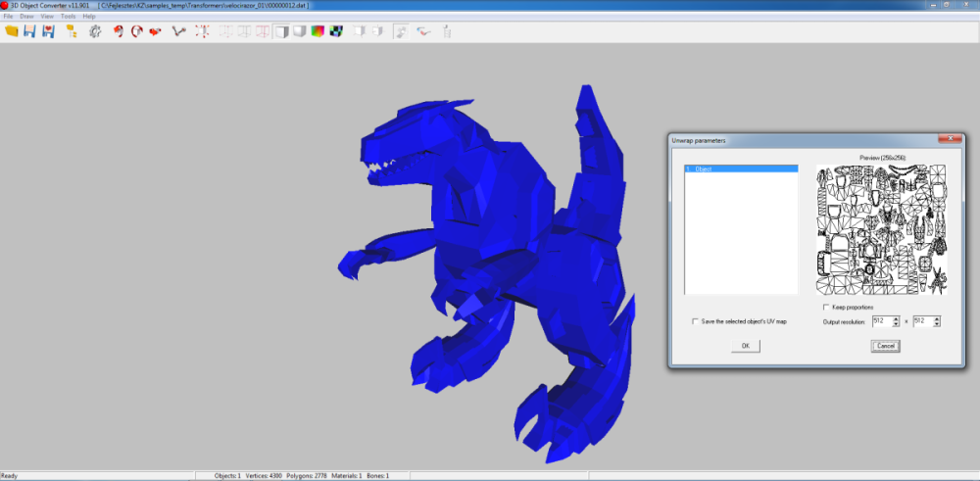Click 'Polygons: 2778' in the status bar
The width and height of the screenshot is (980, 481).
[308, 476]
